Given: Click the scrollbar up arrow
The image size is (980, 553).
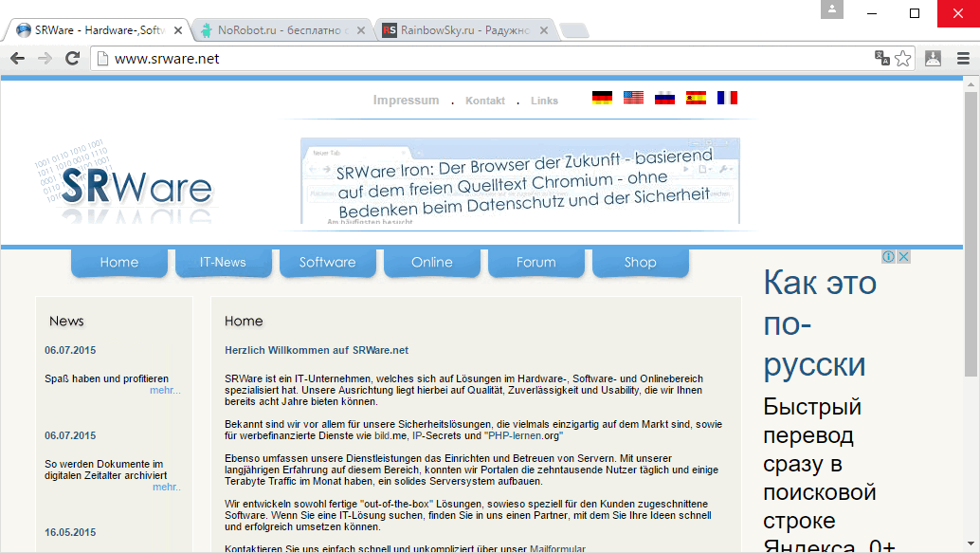Looking at the screenshot, I should [x=970, y=83].
